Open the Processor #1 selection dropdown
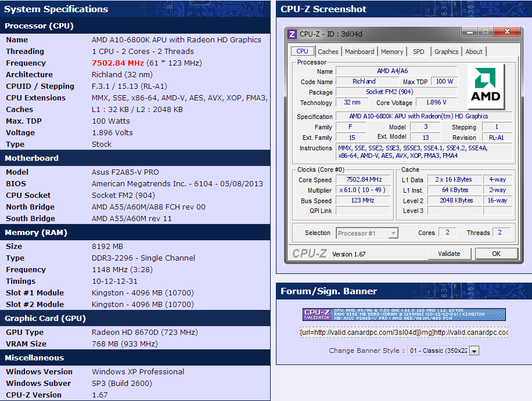This screenshot has width=532, height=401. (x=367, y=233)
